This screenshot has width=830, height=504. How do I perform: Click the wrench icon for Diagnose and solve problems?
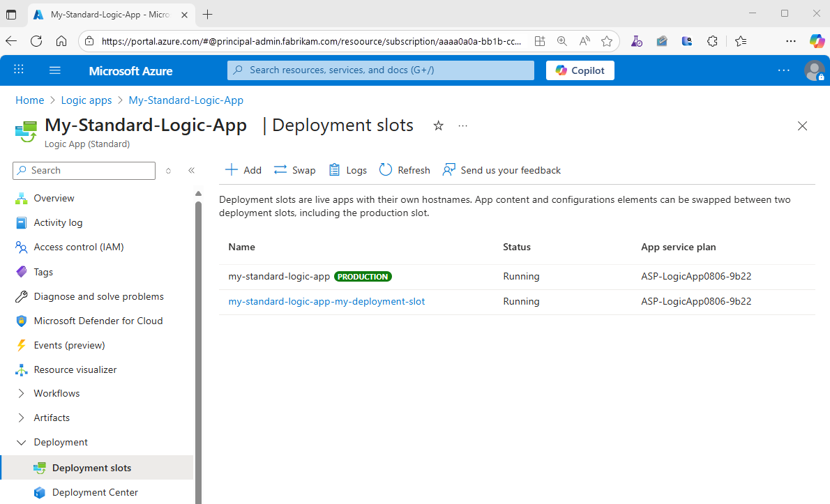[x=21, y=296]
